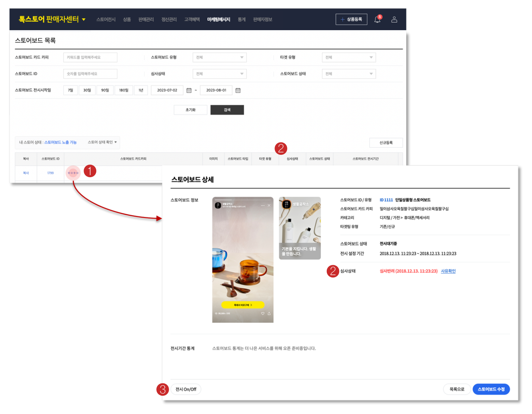The image size is (532, 414).
Task: Open the three-dot menu on story preview
Action: [263, 206]
